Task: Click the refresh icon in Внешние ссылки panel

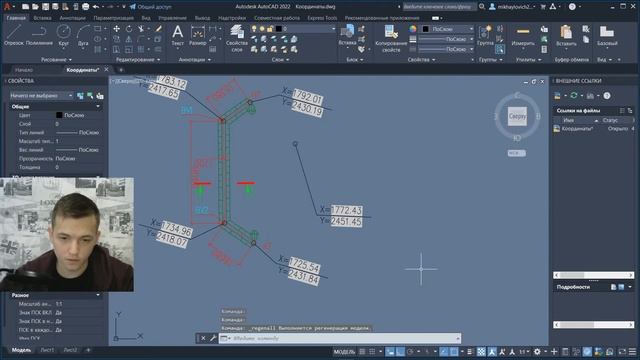Action: [x=574, y=96]
